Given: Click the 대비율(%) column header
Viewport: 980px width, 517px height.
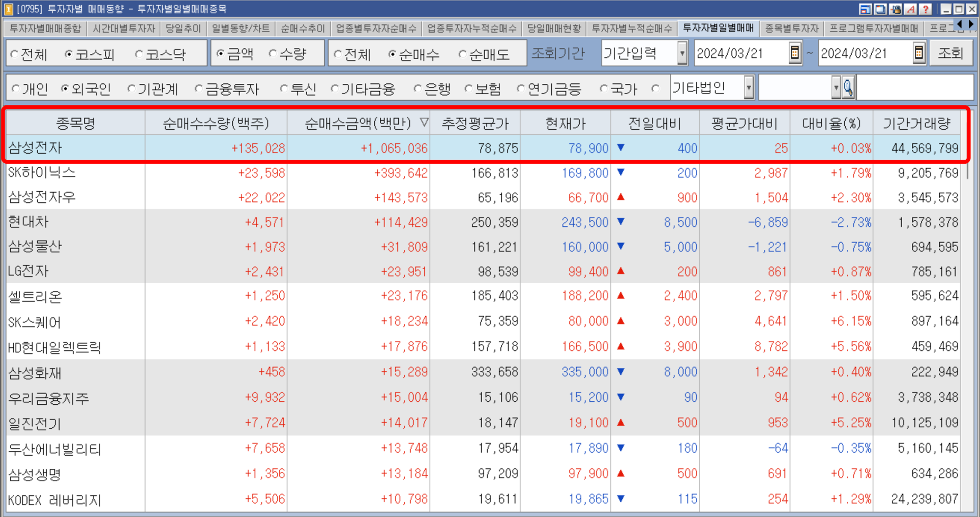Looking at the screenshot, I should click(x=832, y=123).
